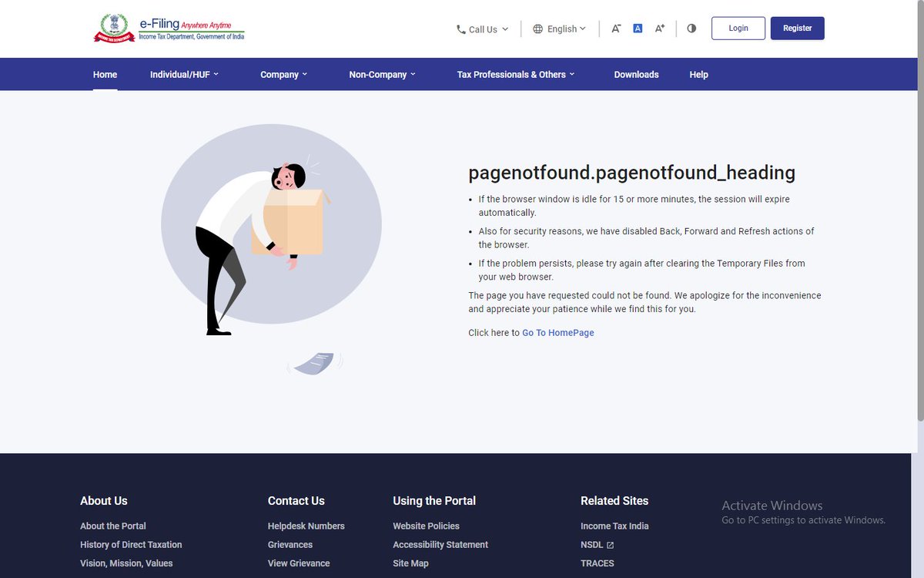Open Vision, Mission, Values link
The width and height of the screenshot is (924, 578).
(x=126, y=563)
